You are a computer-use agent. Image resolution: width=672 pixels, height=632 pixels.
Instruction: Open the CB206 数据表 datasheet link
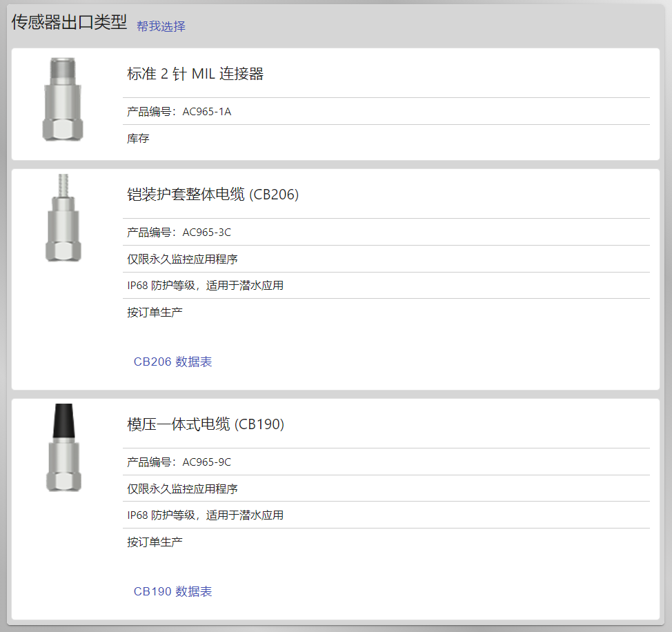[172, 362]
